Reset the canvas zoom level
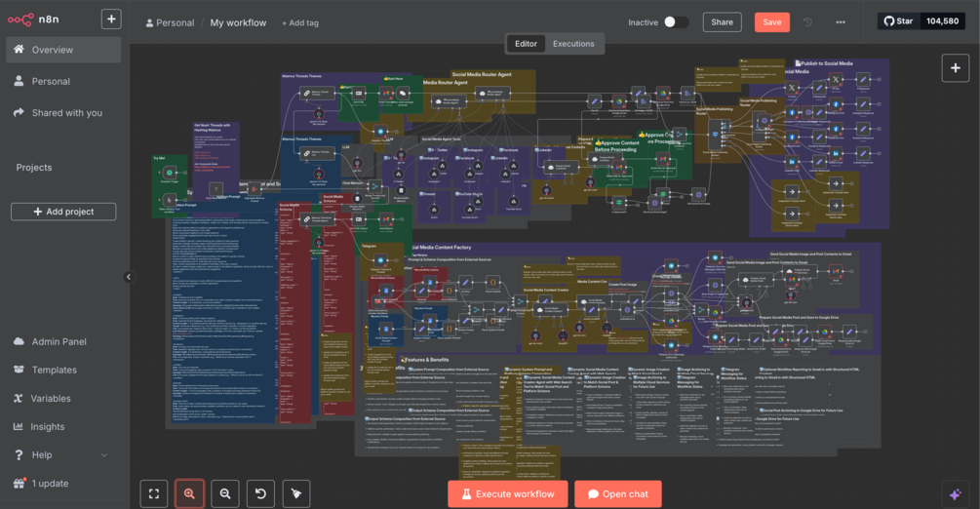 click(260, 494)
